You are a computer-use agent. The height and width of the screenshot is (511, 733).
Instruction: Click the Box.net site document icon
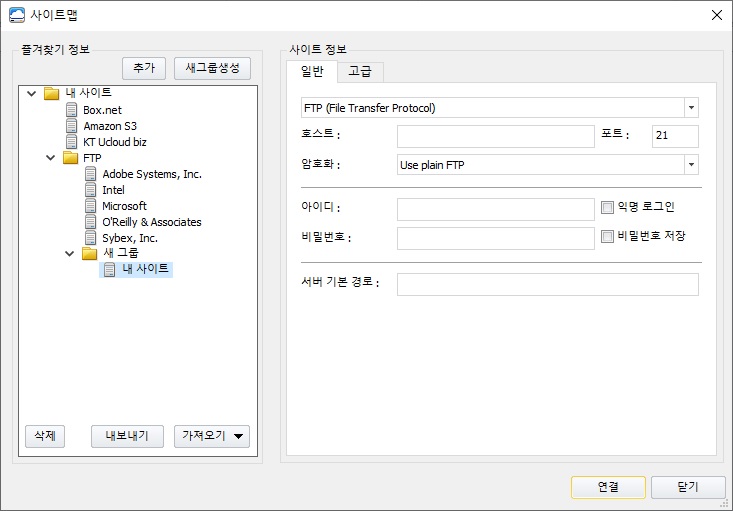[72, 110]
